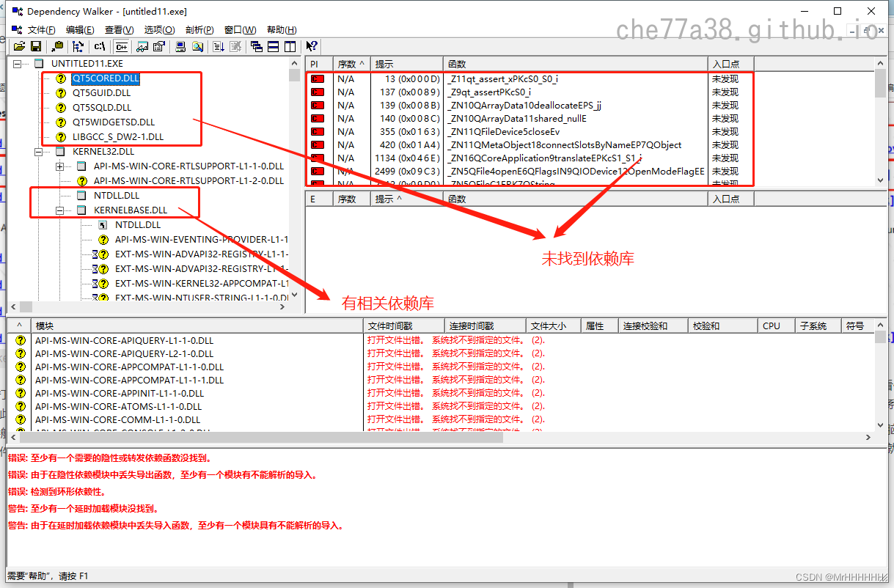Click the Open file toolbar icon
Viewport: 894px width, 588px height.
coord(20,46)
